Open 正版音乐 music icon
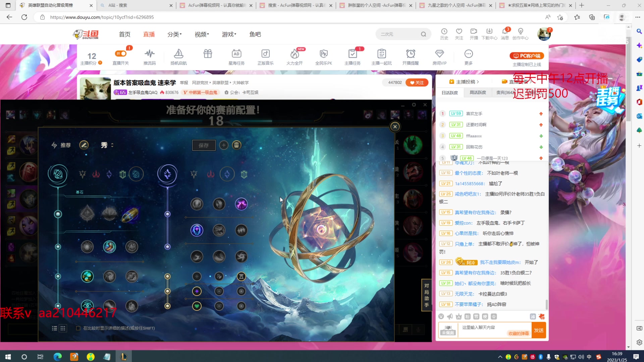The height and width of the screenshot is (362, 644). click(265, 54)
